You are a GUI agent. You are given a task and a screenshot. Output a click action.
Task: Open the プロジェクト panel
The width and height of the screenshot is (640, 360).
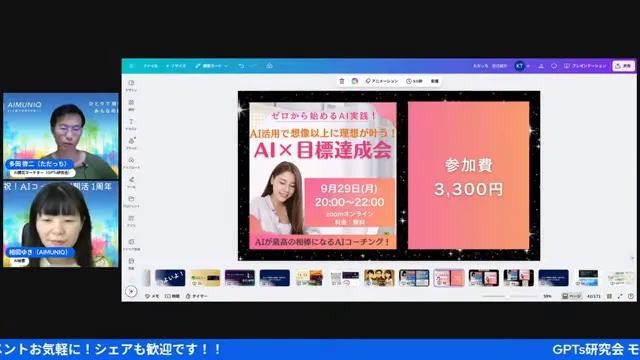131,202
